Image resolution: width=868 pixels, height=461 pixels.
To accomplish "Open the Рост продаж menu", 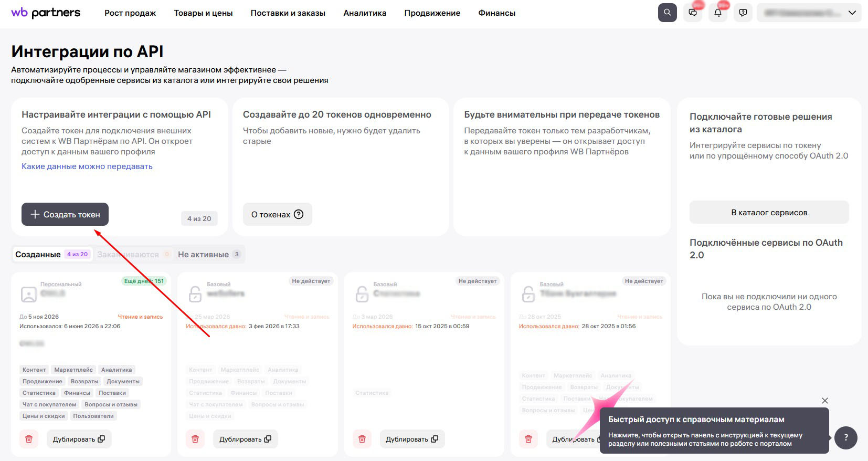I will coord(130,13).
